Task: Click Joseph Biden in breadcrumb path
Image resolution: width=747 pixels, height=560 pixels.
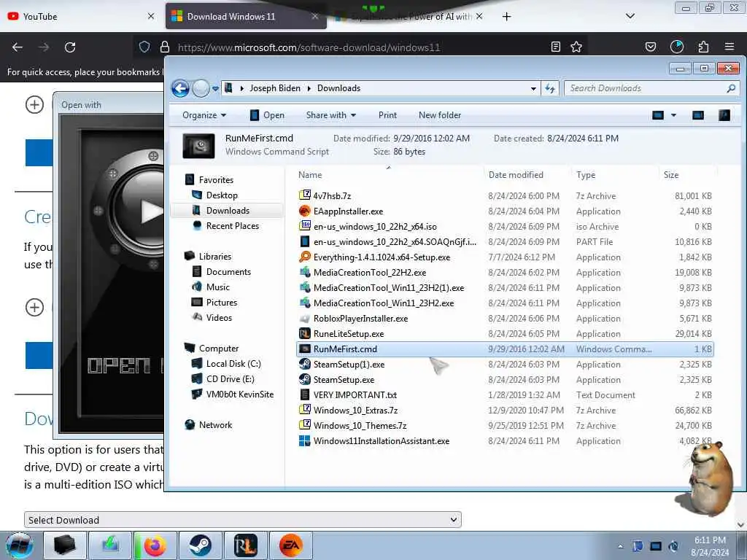Action: (275, 88)
